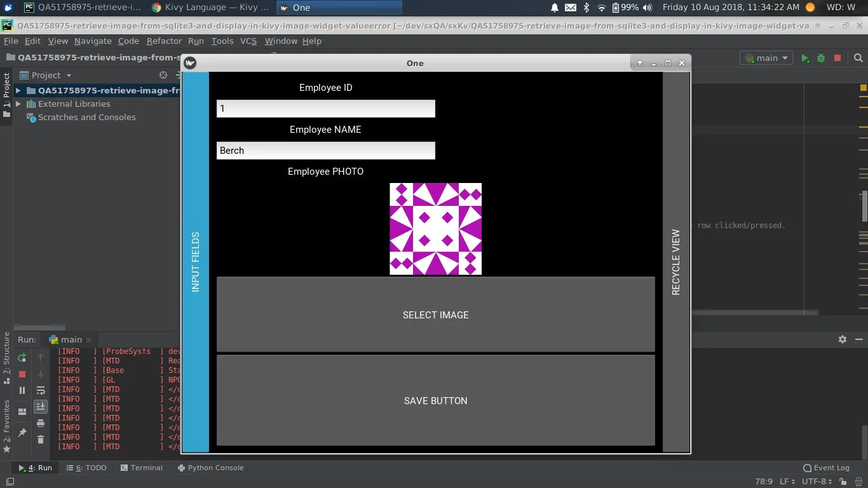Debug main with the bug icon
This screenshot has height=488, width=868.
click(x=821, y=58)
